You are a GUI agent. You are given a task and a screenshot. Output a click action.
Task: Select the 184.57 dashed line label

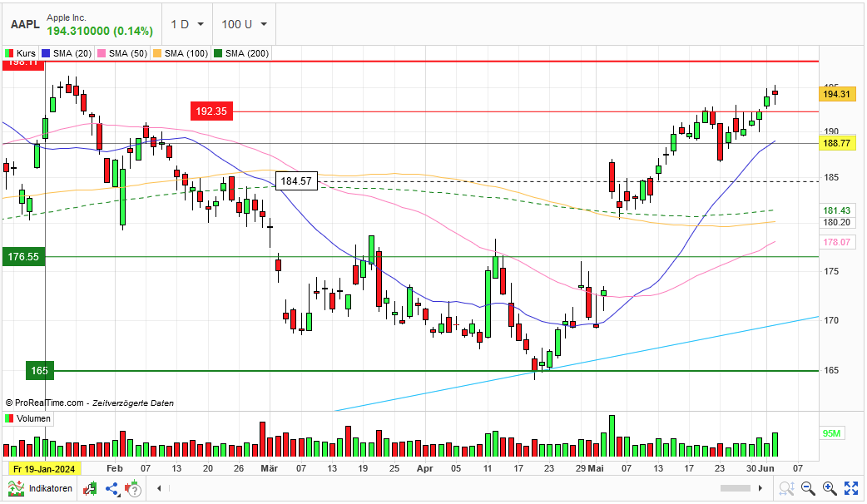pyautogui.click(x=296, y=181)
